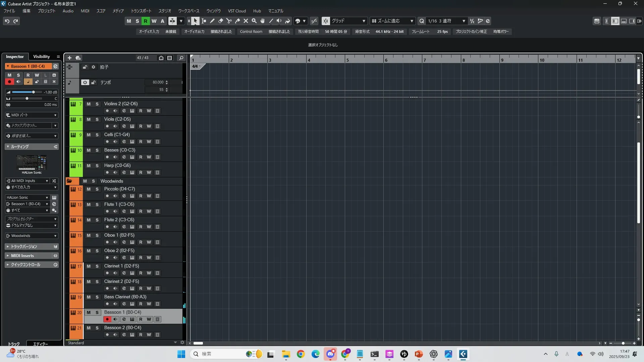Select the Glue tool
644x362 pixels.
(237, 21)
